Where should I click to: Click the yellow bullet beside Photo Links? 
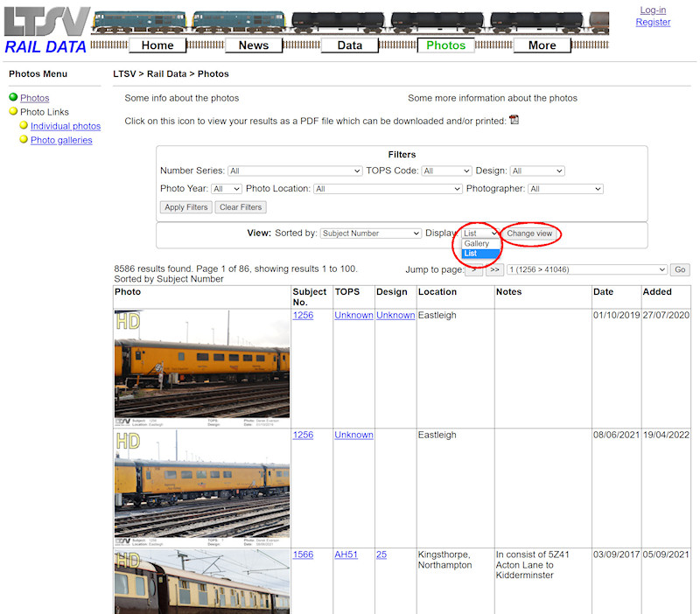(14, 111)
